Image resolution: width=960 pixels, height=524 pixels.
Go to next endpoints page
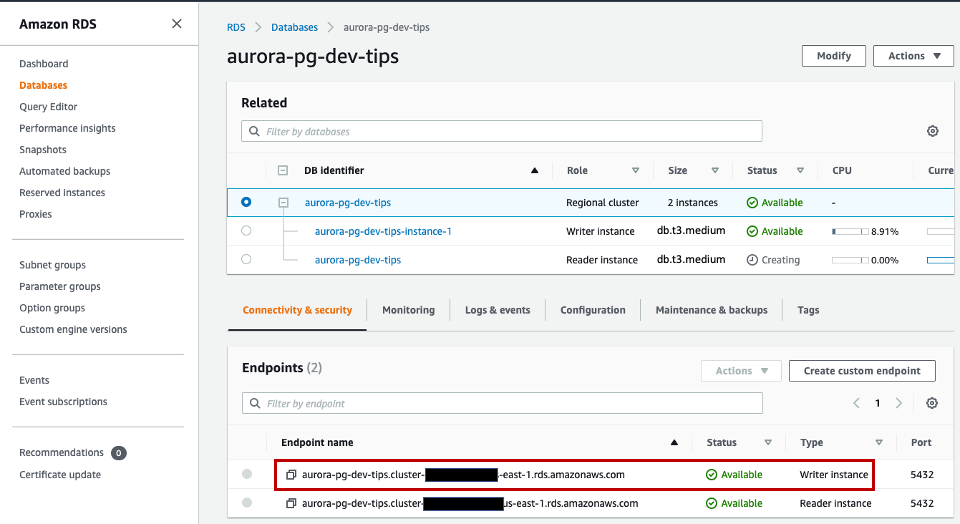[x=899, y=403]
